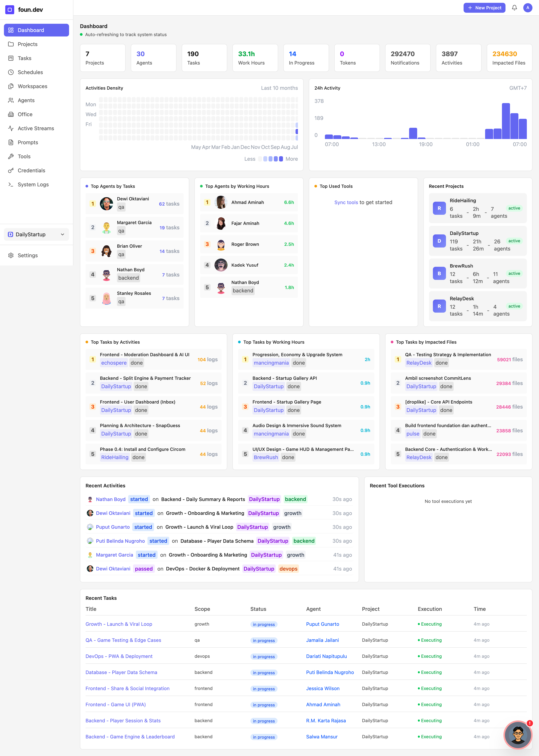Expand the DailyStartup workspace dropdown chevron
The height and width of the screenshot is (756, 539).
62,235
